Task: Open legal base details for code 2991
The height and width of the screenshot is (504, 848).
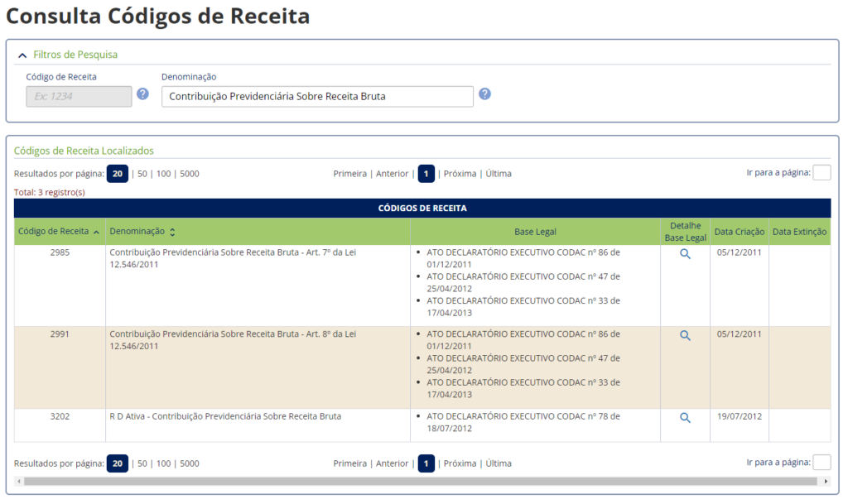Action: 685,335
